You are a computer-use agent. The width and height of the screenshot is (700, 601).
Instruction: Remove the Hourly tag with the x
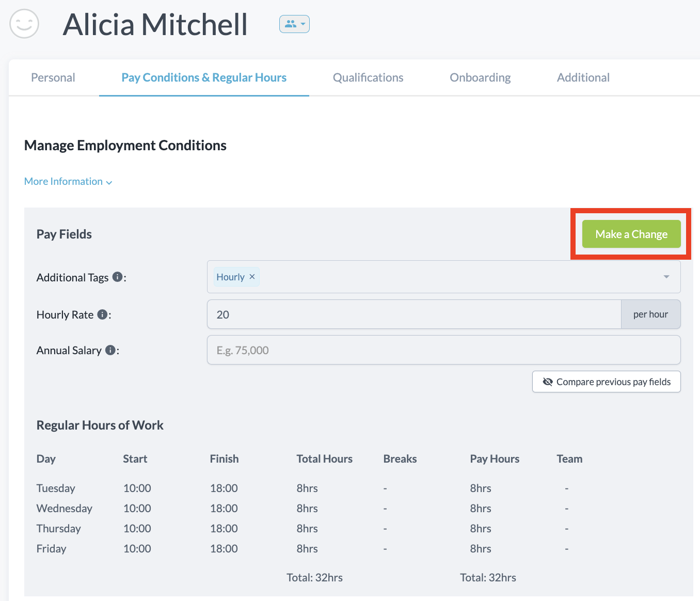(252, 277)
